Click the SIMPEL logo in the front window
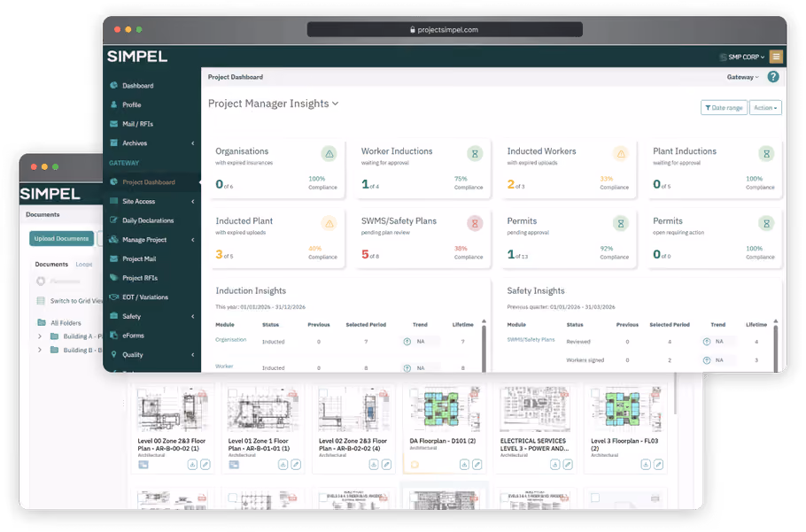The image size is (806, 532). click(137, 57)
